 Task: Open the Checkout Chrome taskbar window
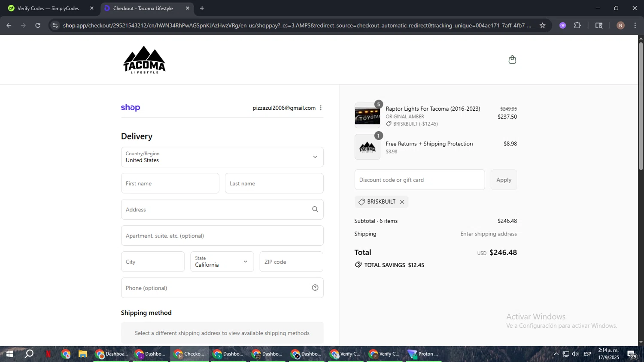[x=189, y=354]
